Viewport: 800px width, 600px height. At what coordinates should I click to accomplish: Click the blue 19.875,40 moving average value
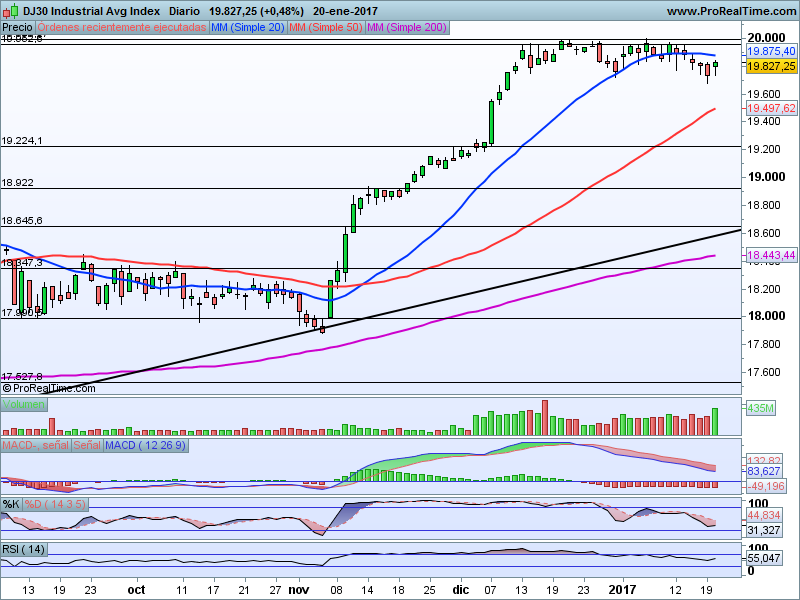point(771,51)
